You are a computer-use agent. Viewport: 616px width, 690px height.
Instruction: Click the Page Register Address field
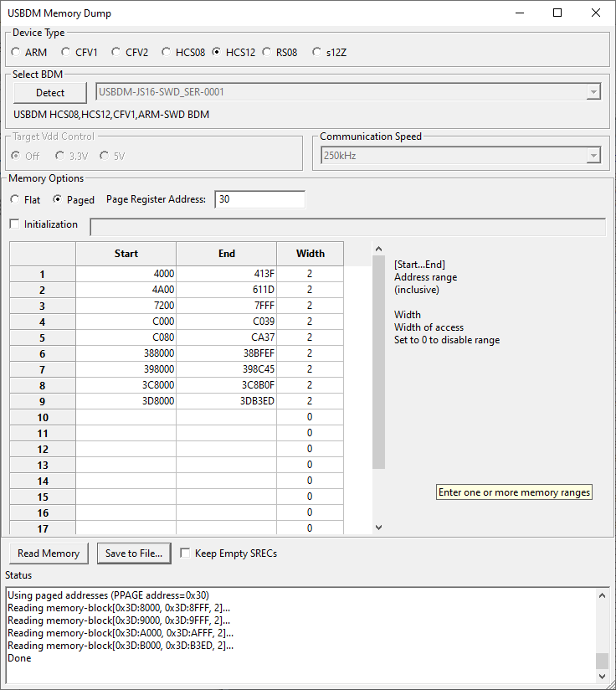click(x=259, y=199)
